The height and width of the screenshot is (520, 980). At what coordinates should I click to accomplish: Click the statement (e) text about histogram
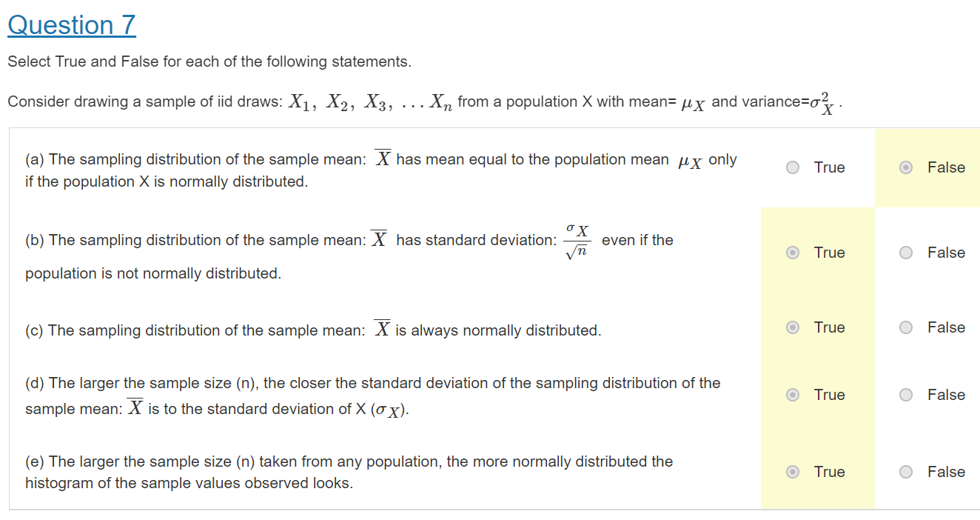point(348,470)
